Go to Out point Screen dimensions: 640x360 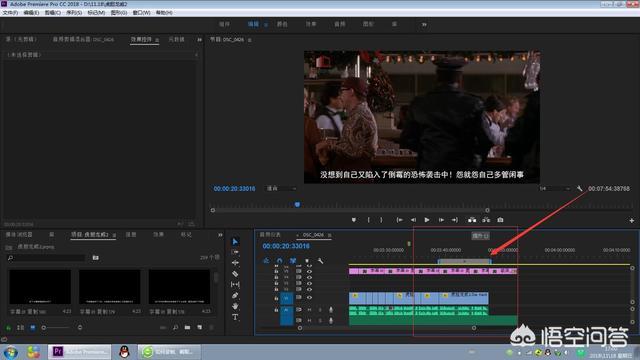[x=455, y=220]
